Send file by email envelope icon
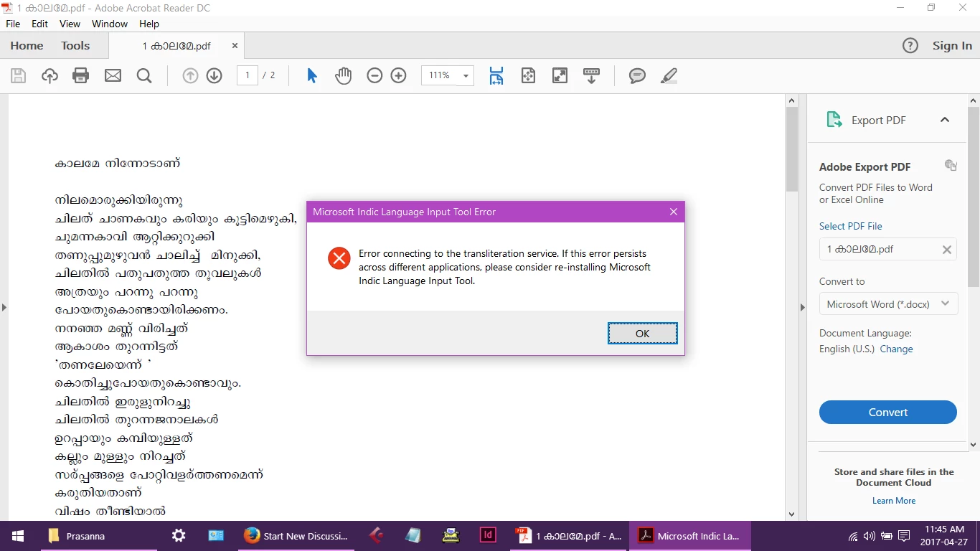980x551 pixels. [113, 75]
